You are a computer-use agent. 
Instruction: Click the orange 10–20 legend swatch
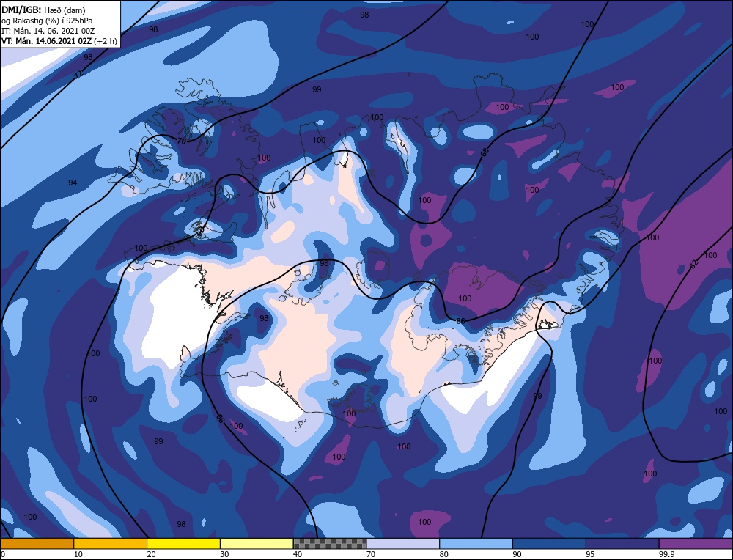click(111, 544)
